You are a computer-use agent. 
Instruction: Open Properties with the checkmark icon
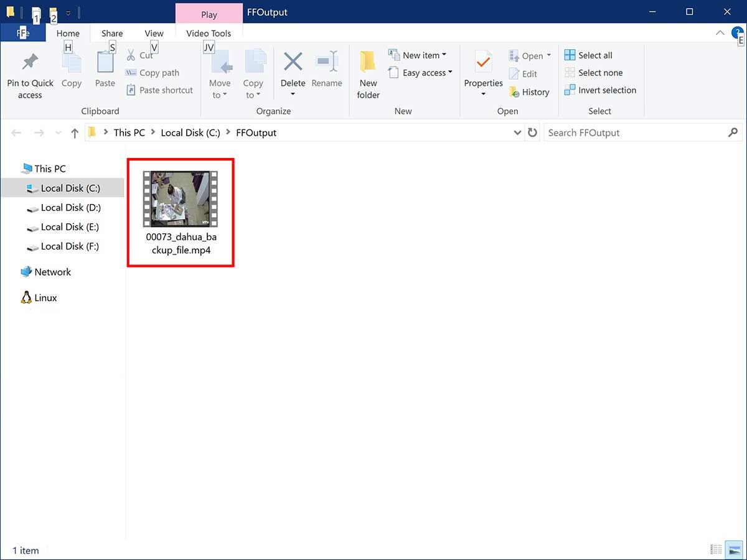click(483, 63)
